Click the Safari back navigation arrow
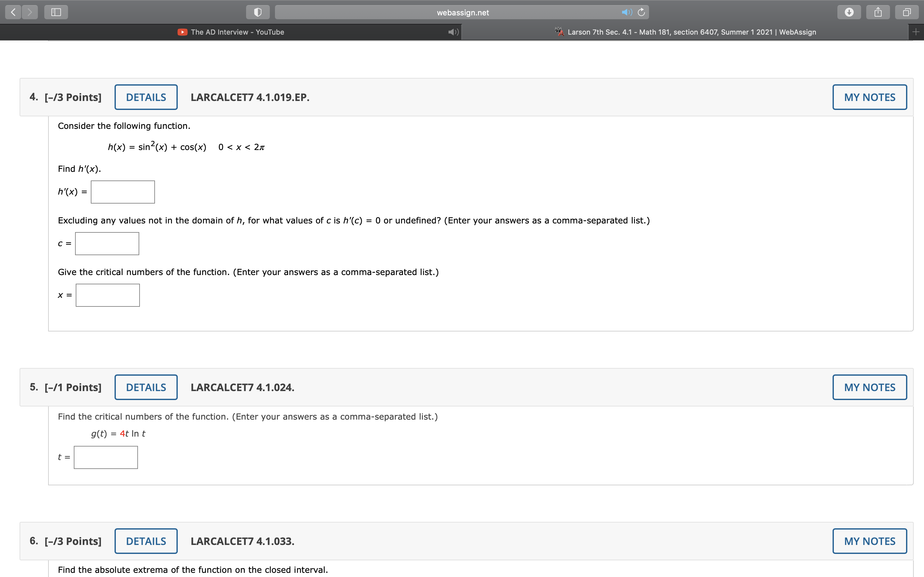The height and width of the screenshot is (577, 924). 13,12
